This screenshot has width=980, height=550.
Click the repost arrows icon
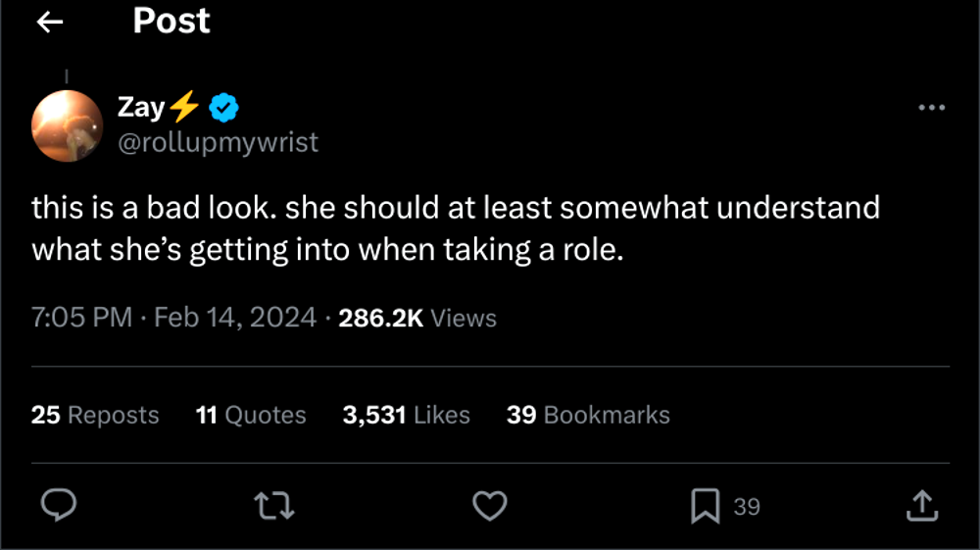tap(274, 506)
